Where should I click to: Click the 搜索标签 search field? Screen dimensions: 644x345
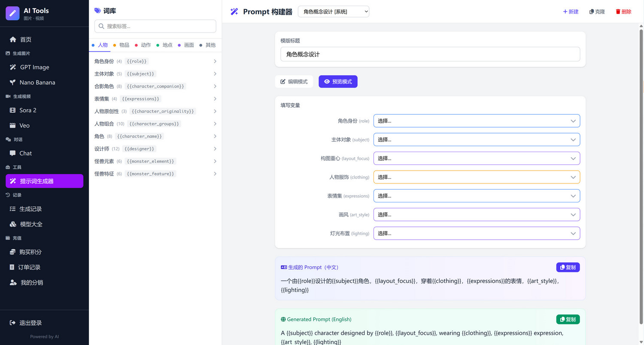click(x=155, y=26)
